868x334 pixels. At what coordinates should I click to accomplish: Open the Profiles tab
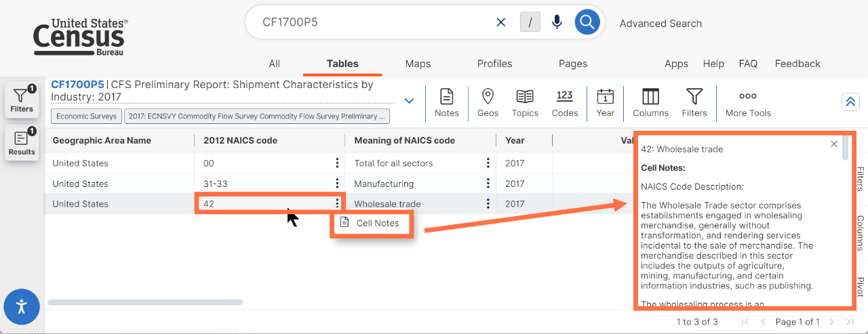(494, 64)
